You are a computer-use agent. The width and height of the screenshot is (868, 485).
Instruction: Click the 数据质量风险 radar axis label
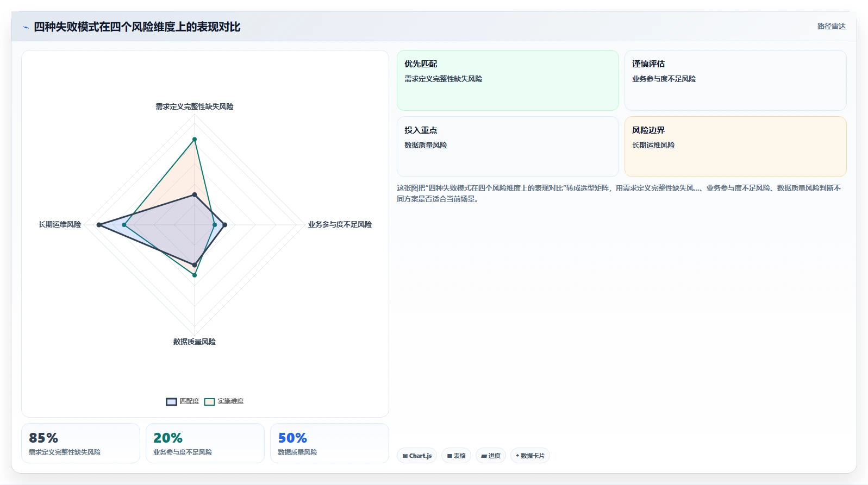pos(195,342)
